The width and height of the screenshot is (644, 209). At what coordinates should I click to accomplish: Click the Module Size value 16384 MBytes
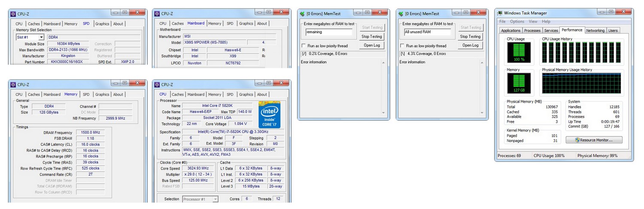[x=68, y=44]
